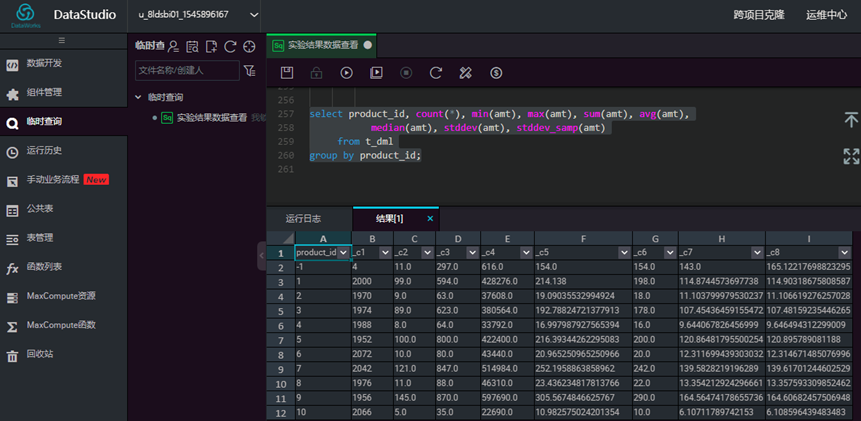Open the _c1 column filter dropdown
The image size is (861, 421).
[x=386, y=252]
